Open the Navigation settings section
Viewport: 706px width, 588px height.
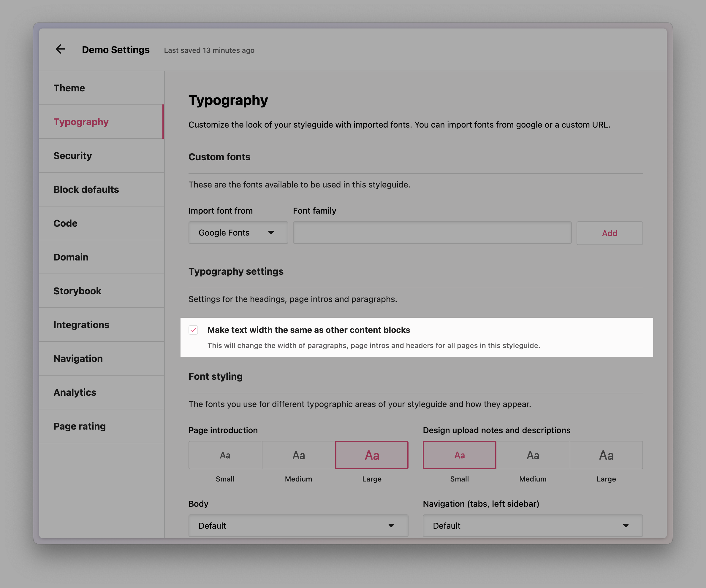(102, 359)
